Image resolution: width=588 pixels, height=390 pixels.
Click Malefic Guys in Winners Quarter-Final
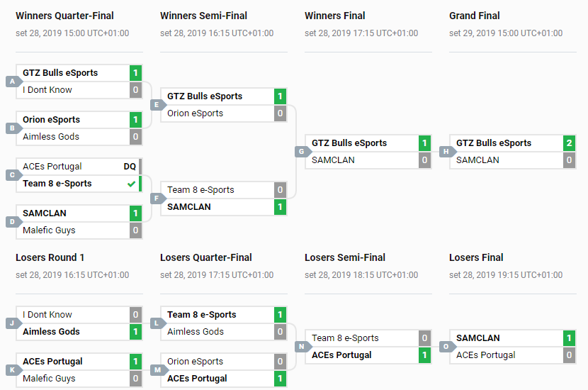[49, 230]
